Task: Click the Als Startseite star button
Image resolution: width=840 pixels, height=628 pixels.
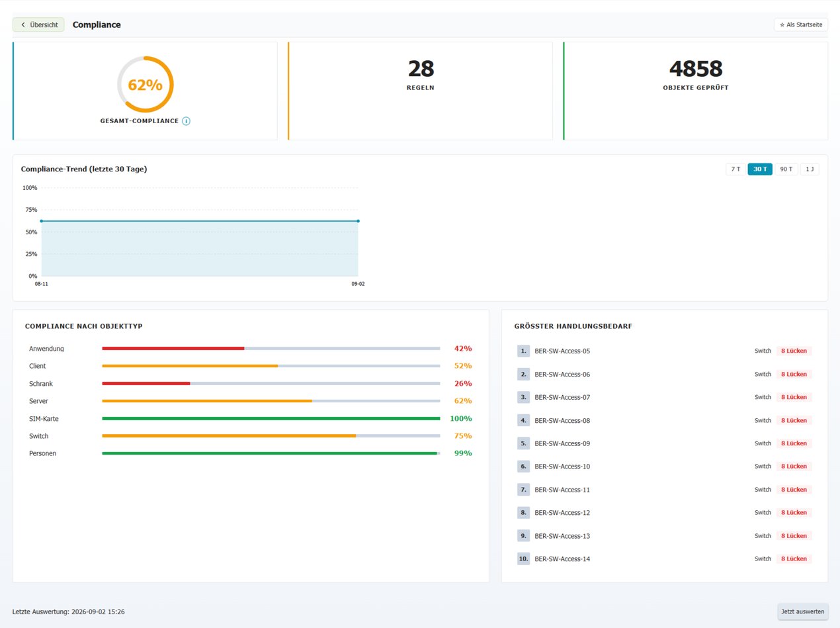Action: pyautogui.click(x=801, y=24)
